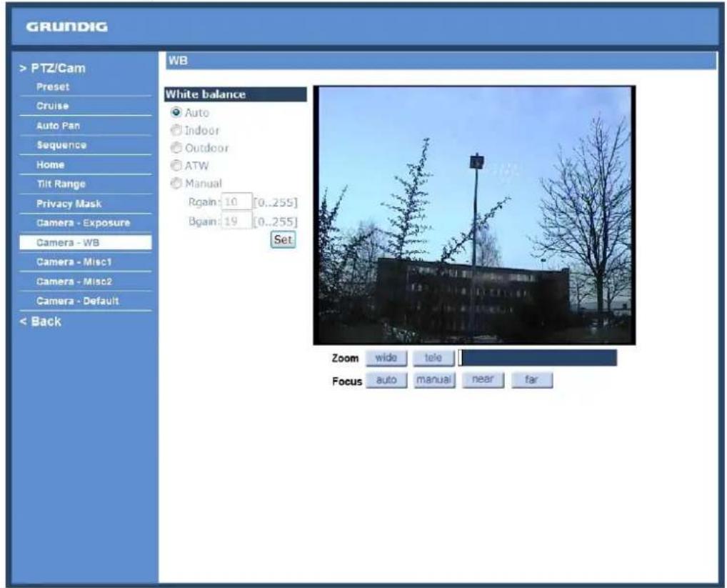Select the Auto white balance option

[x=176, y=112]
